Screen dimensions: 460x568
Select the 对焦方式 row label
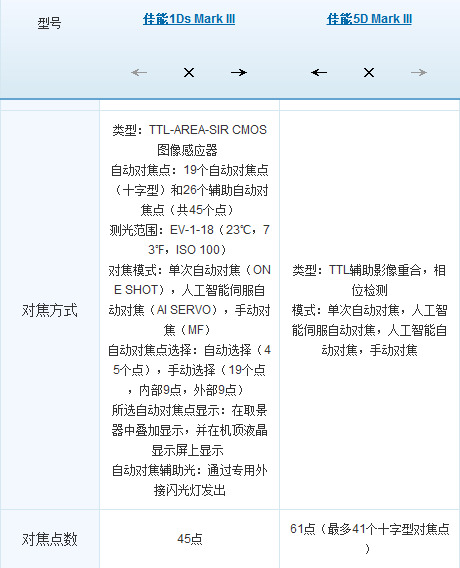pyautogui.click(x=50, y=310)
